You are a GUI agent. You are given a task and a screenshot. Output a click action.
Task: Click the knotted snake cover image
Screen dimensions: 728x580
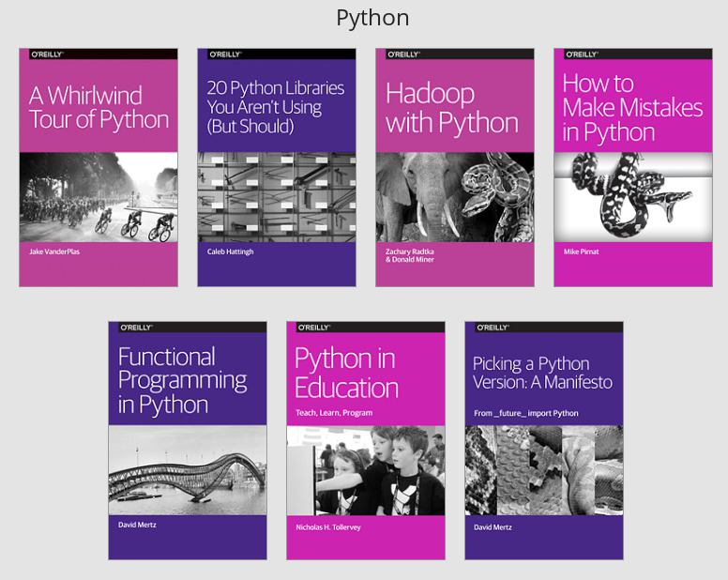click(633, 197)
